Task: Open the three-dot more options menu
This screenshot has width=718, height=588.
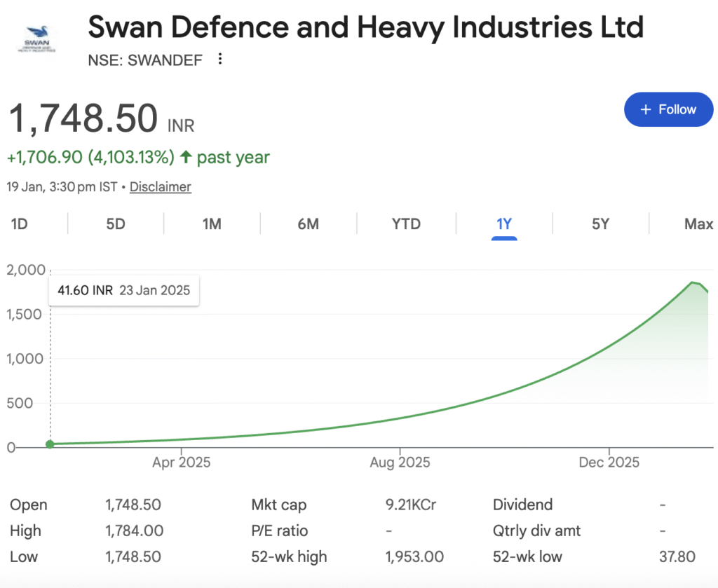Action: point(220,60)
